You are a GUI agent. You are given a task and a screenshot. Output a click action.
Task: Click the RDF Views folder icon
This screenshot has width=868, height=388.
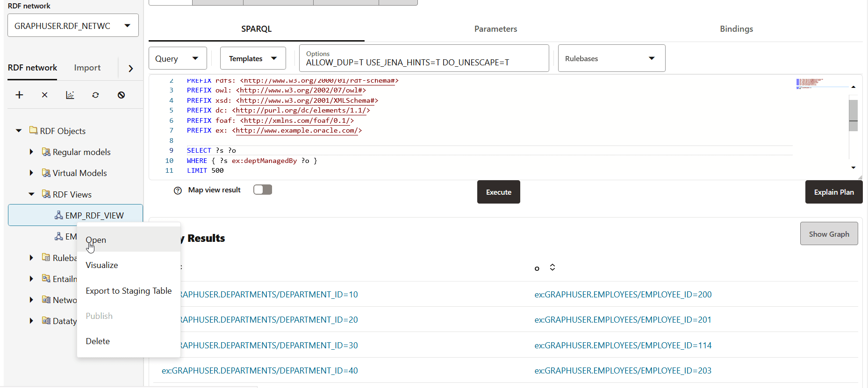tap(46, 194)
